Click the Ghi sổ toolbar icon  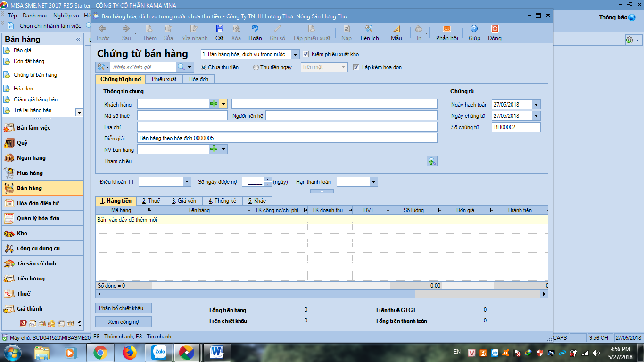click(277, 29)
